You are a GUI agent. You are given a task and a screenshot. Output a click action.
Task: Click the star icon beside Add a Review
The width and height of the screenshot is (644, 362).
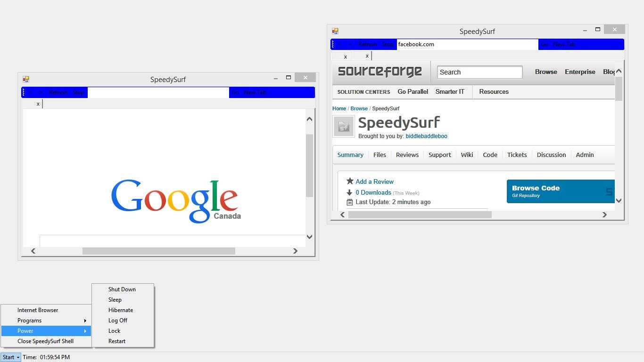[350, 181]
